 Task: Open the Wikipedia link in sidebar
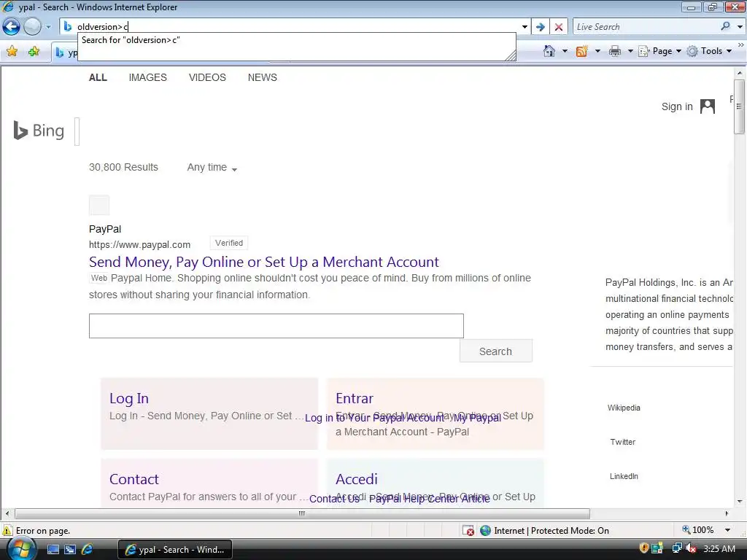pyautogui.click(x=624, y=408)
